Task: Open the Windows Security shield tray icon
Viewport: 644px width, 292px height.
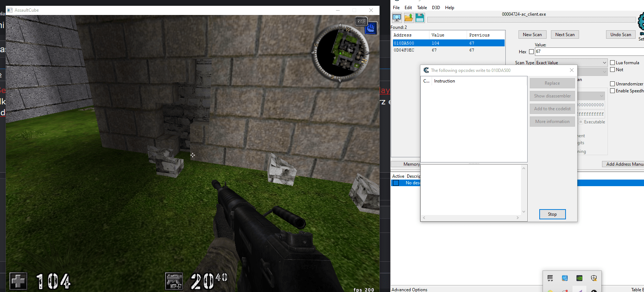Action: 594,278
